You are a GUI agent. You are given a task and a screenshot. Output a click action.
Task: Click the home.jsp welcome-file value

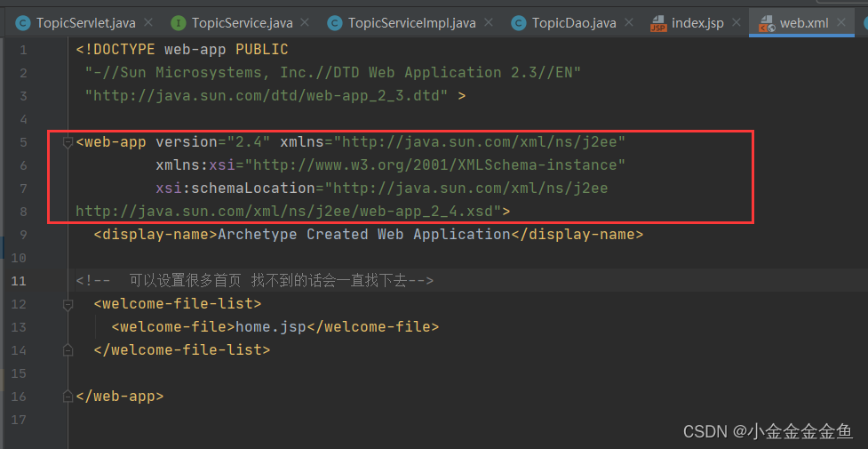coord(271,327)
